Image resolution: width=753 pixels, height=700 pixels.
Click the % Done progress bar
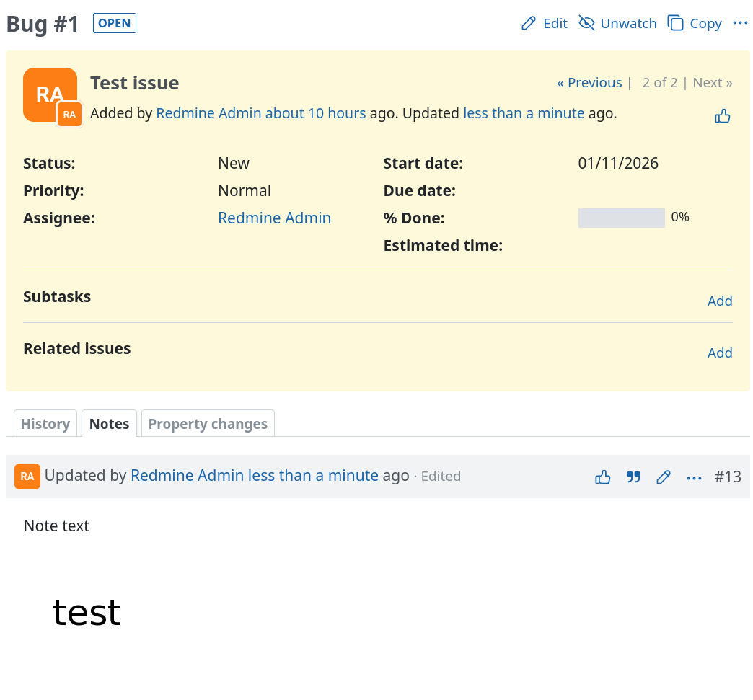621,218
